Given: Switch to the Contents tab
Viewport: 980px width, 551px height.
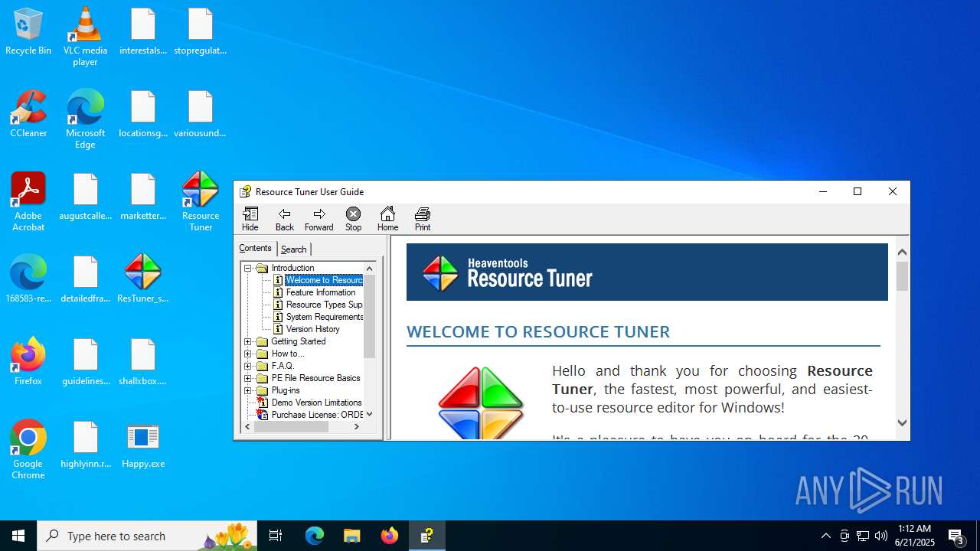Looking at the screenshot, I should [x=255, y=248].
